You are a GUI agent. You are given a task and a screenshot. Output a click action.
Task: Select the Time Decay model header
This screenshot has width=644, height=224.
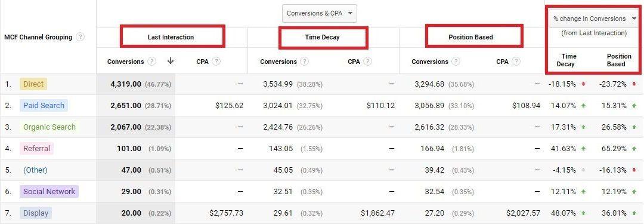323,37
